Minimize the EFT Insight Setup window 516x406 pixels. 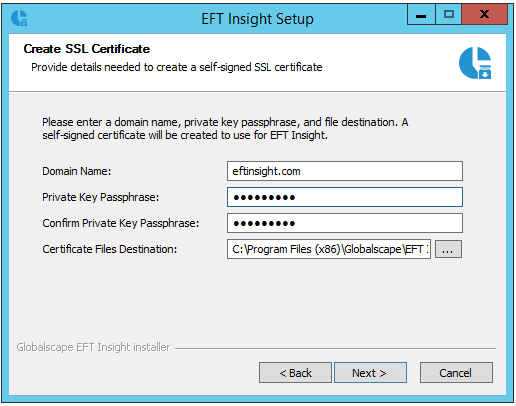[421, 15]
